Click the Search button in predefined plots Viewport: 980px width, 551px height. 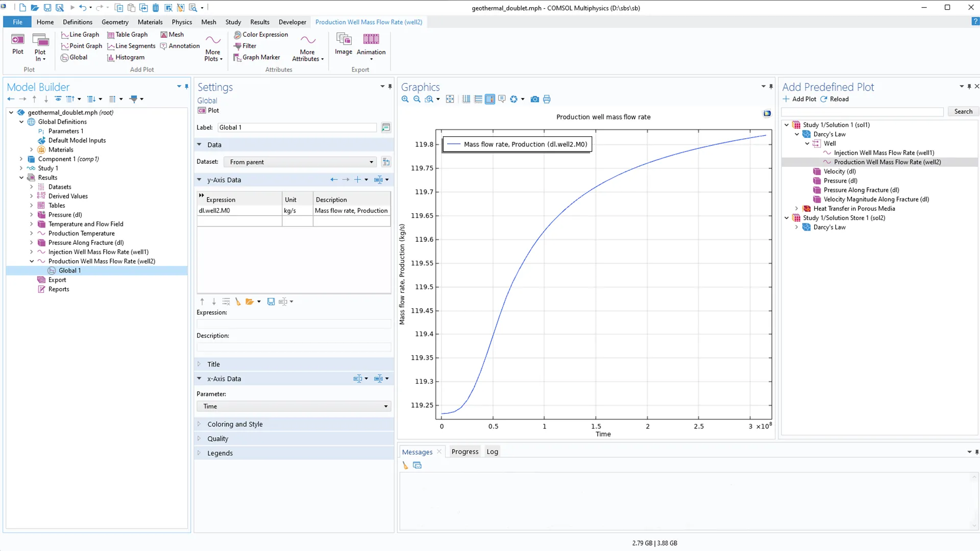pos(963,112)
